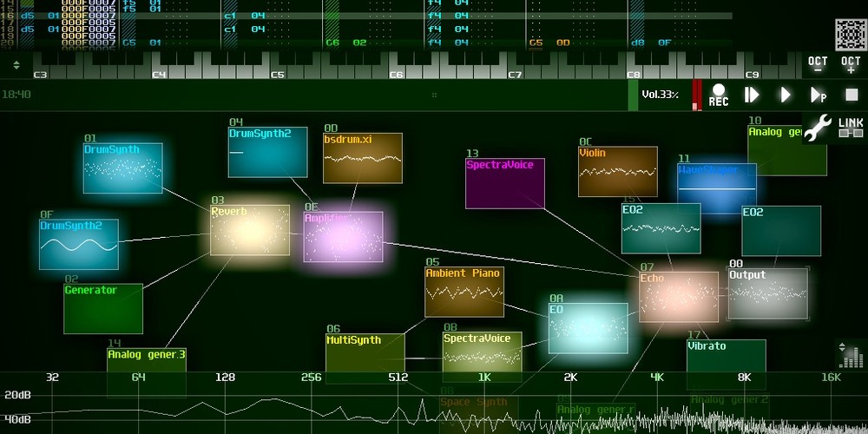Click the REC record button

(x=718, y=95)
